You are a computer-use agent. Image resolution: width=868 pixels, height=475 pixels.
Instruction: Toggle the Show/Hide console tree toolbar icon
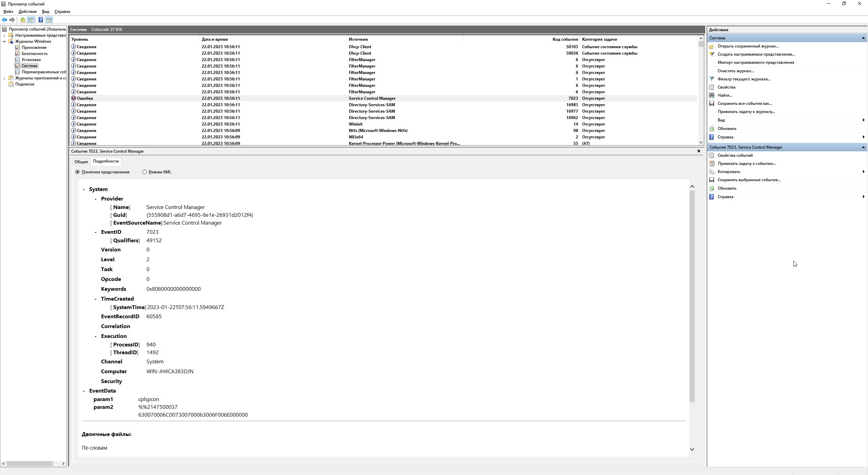(31, 20)
